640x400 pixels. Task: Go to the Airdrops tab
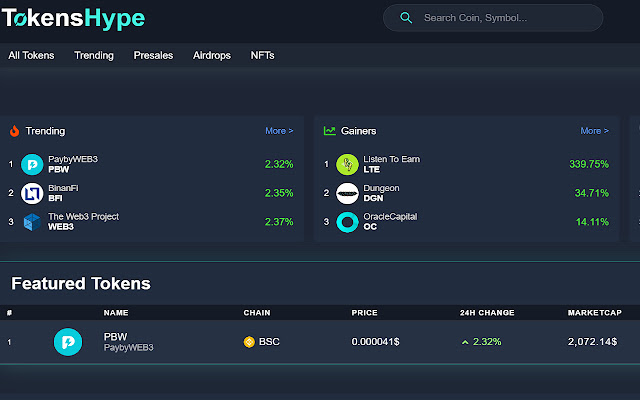[212, 56]
